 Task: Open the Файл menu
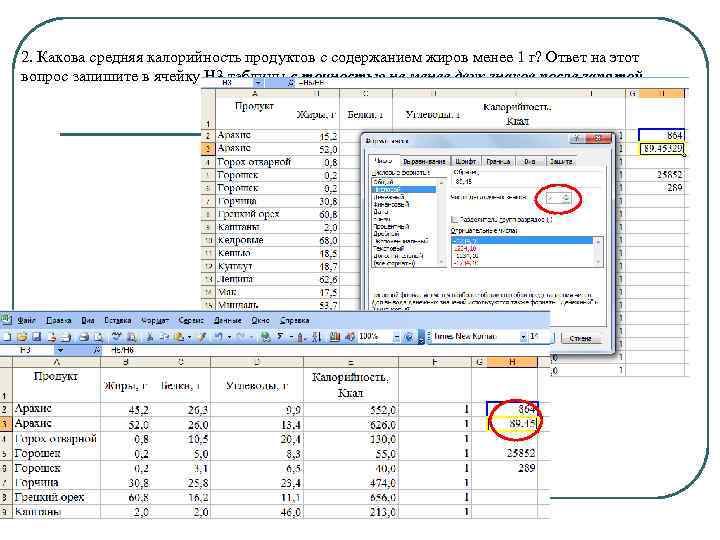tap(27, 320)
